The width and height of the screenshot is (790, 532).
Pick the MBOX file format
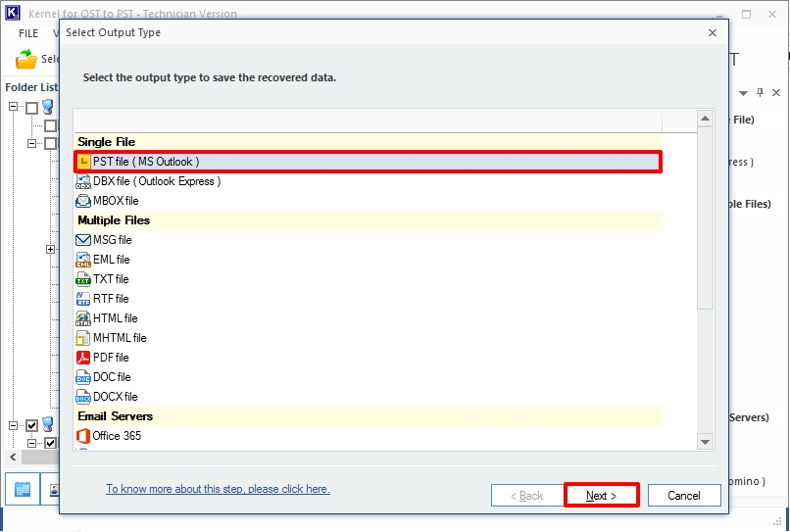pyautogui.click(x=115, y=201)
